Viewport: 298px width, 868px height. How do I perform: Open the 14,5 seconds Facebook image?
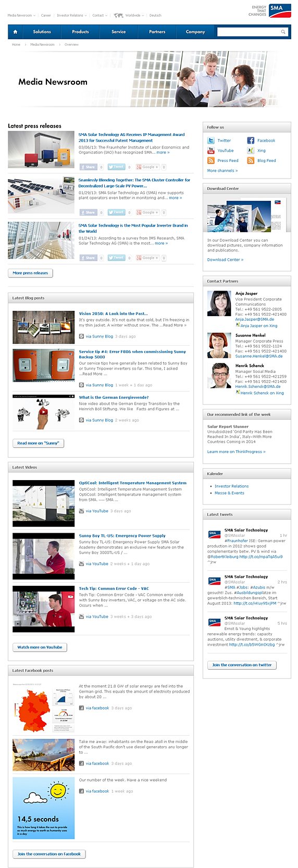43,808
